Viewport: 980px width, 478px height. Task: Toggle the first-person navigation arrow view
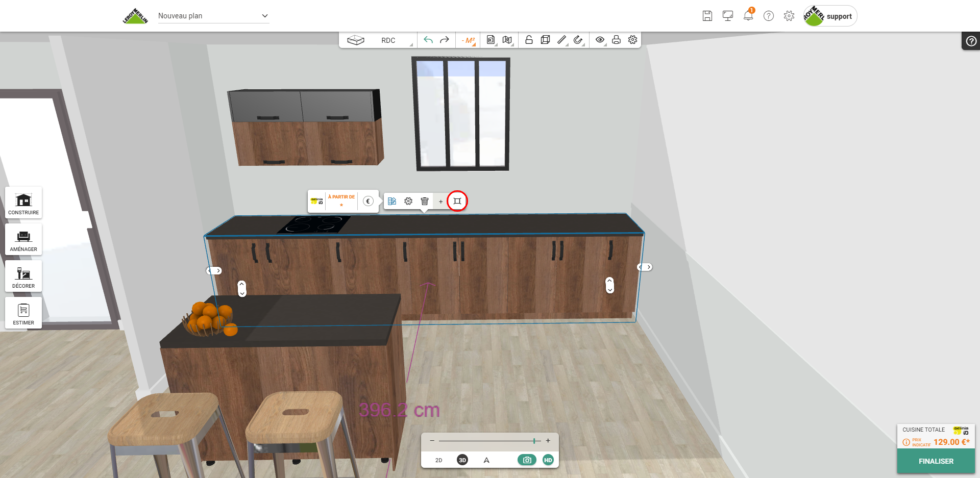486,460
